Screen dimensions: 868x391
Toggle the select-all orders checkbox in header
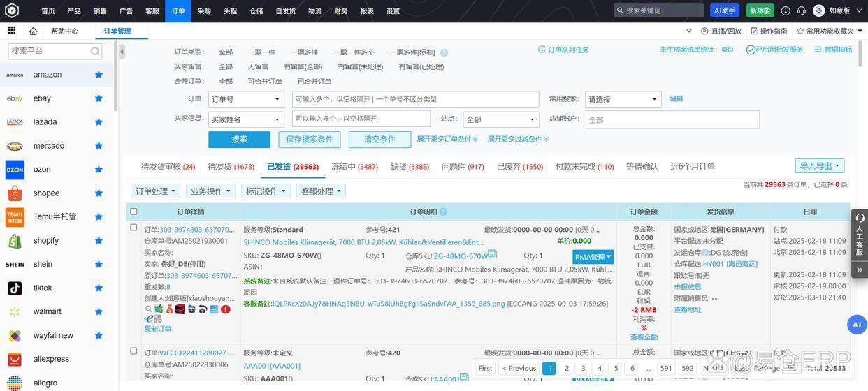click(x=133, y=212)
